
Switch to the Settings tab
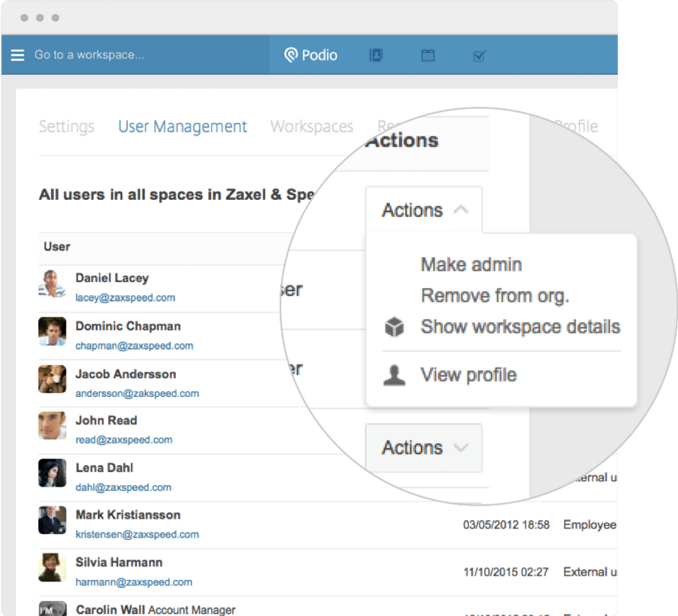pyautogui.click(x=66, y=126)
